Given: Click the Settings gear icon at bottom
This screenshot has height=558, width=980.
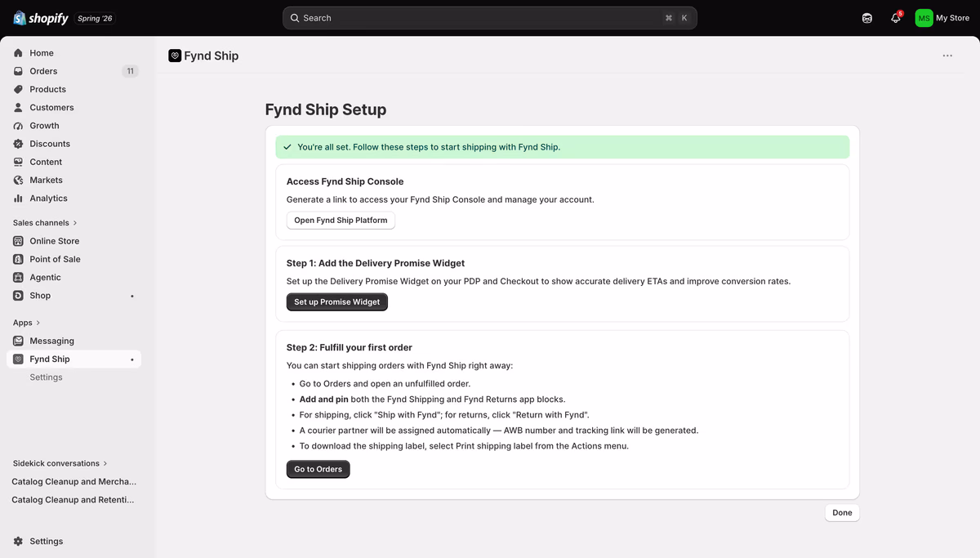Looking at the screenshot, I should (x=18, y=541).
